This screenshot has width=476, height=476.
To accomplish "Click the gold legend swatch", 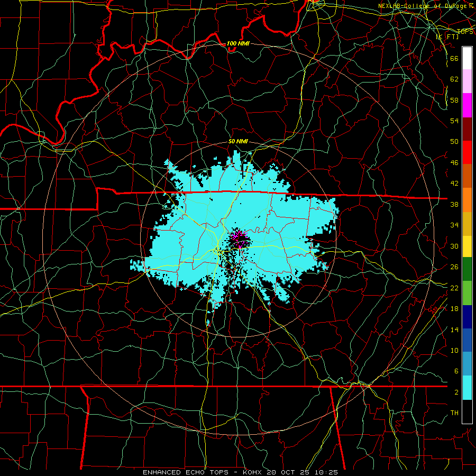I will (467, 224).
